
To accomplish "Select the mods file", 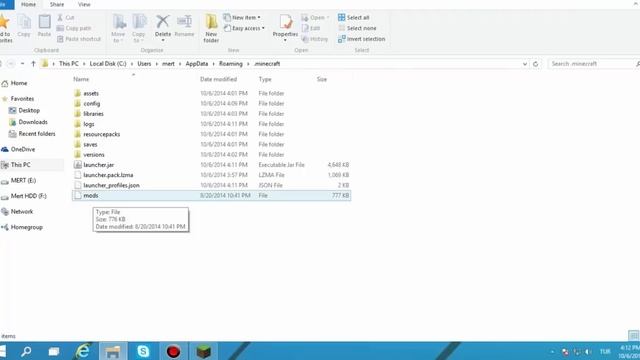I will pyautogui.click(x=211, y=196).
